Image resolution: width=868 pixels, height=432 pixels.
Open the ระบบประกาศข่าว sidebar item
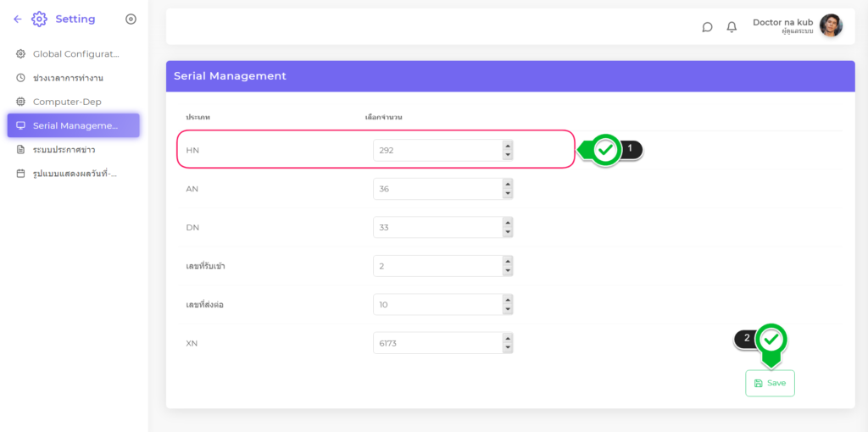pos(64,150)
